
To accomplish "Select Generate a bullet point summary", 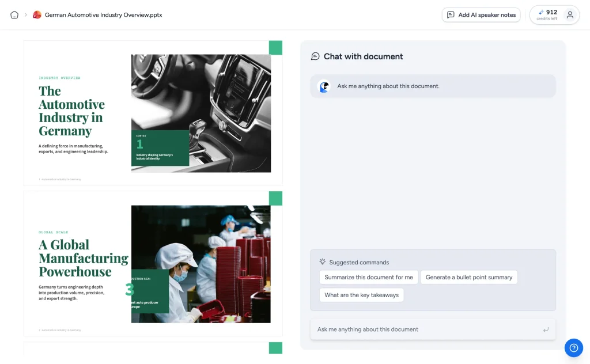I will pyautogui.click(x=469, y=277).
